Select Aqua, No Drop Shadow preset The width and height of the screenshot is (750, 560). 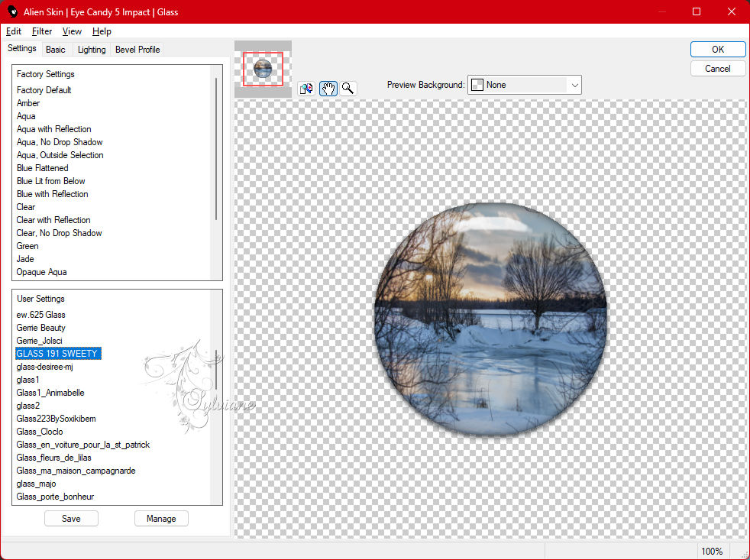[x=60, y=142]
